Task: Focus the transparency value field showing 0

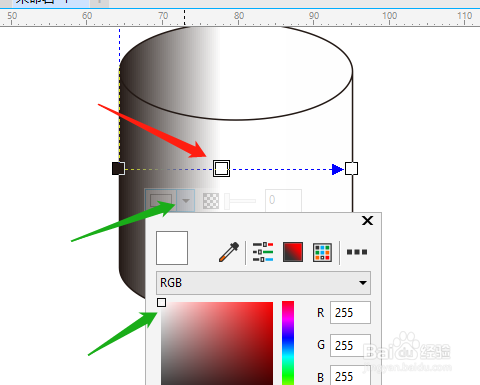Action: 283,200
